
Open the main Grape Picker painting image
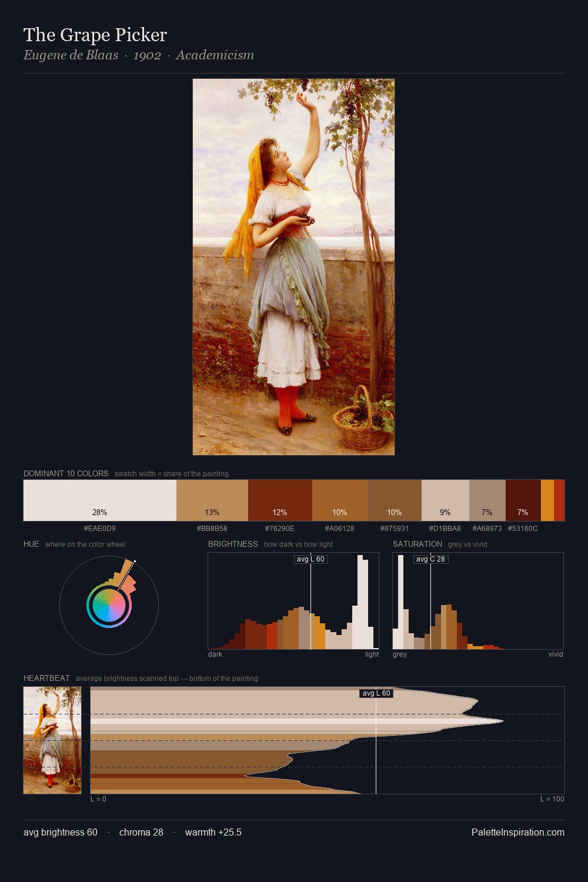point(293,267)
